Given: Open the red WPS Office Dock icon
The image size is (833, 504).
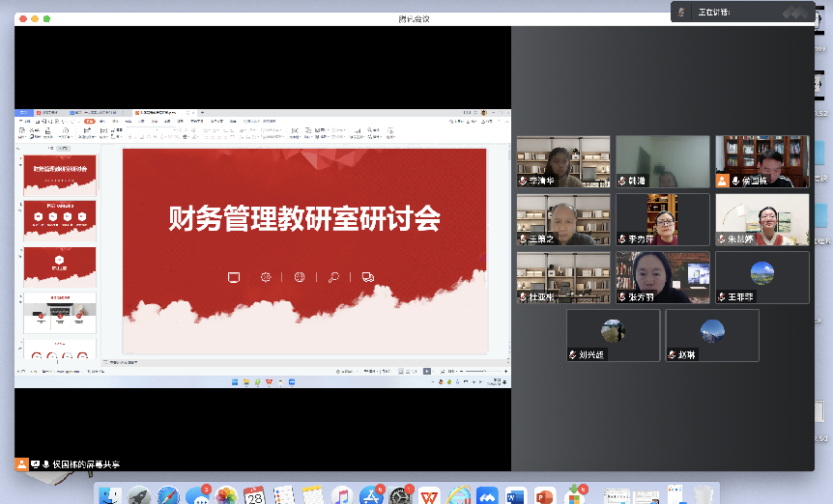Looking at the screenshot, I should pos(429,495).
